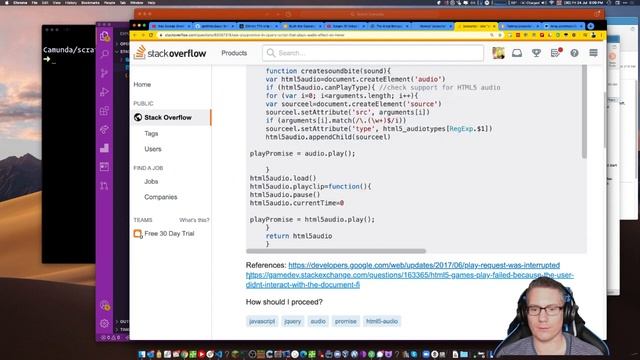Open Companies in the sidebar
Image resolution: width=640 pixels, height=360 pixels.
[x=160, y=197]
